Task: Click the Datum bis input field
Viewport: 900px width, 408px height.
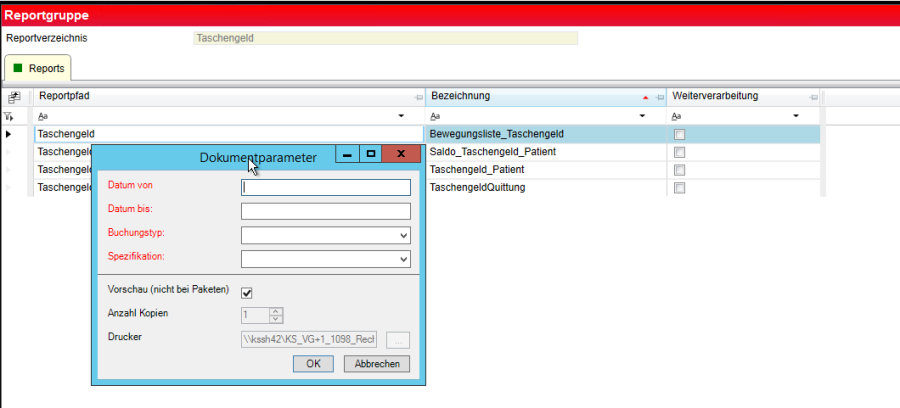Action: [326, 211]
